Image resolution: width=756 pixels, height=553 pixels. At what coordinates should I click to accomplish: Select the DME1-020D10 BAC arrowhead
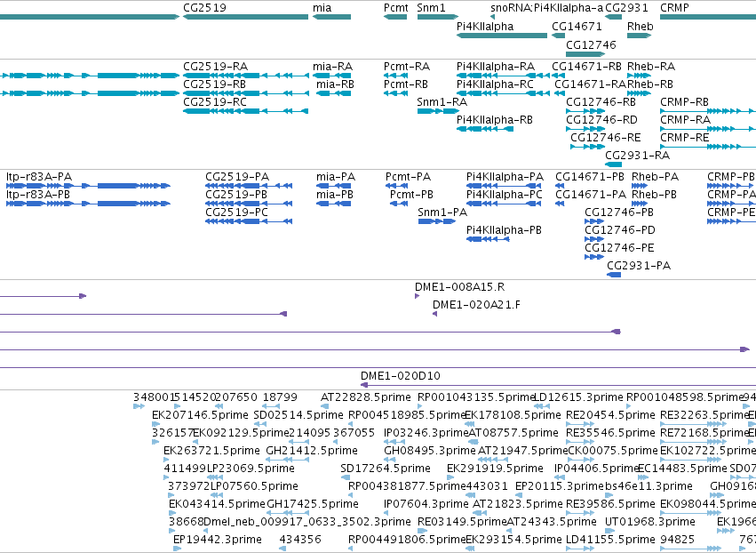pyautogui.click(x=364, y=385)
